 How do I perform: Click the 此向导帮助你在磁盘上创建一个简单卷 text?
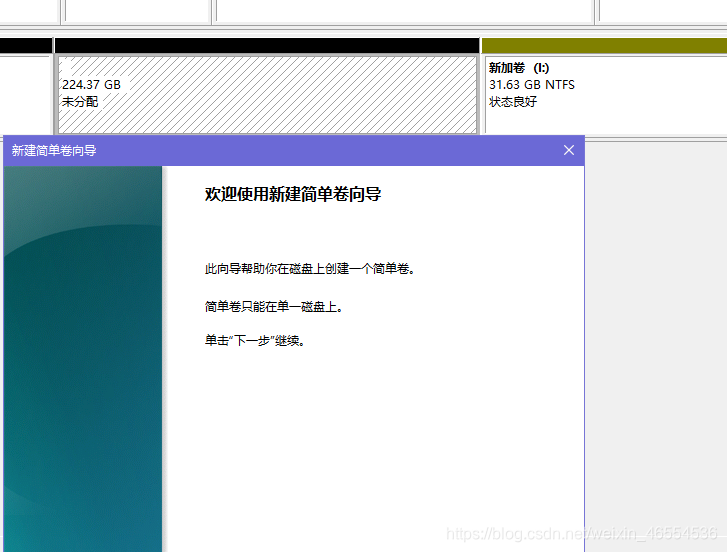click(x=310, y=269)
